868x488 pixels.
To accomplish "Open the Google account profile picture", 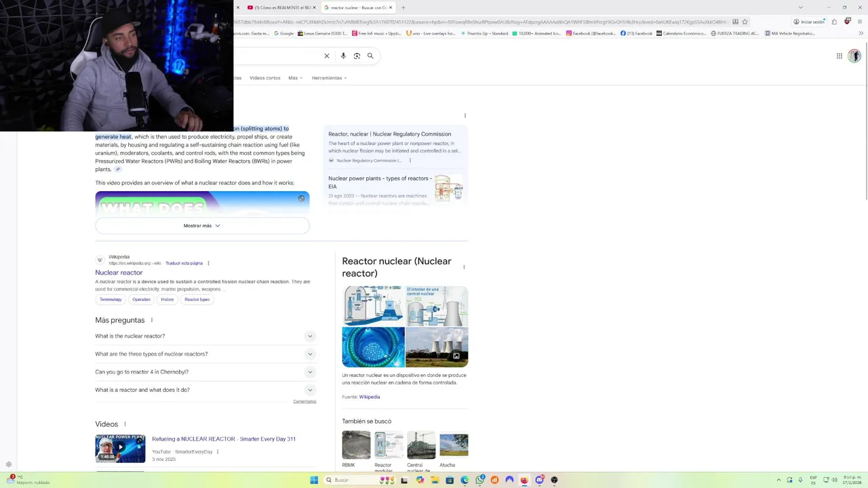I will point(854,56).
